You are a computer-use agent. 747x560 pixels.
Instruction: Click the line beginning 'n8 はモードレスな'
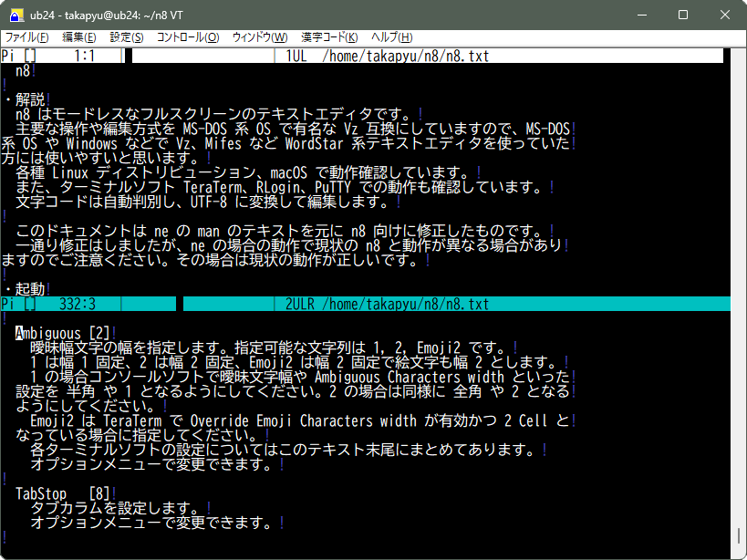coord(219,114)
